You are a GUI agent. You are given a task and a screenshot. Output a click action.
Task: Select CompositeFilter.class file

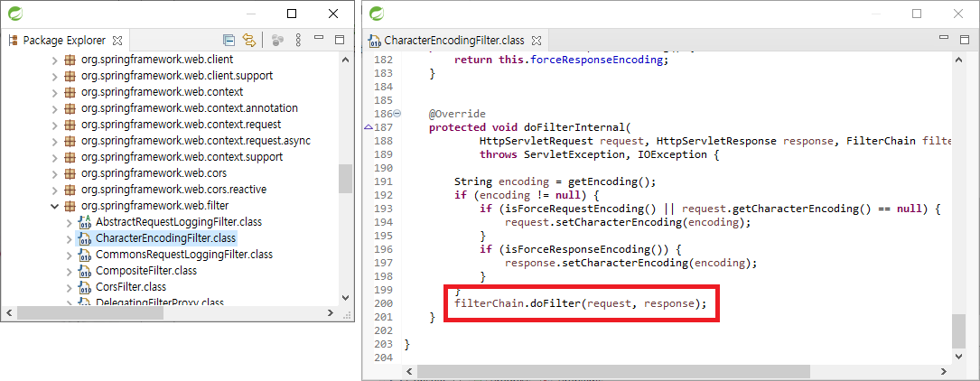click(145, 271)
